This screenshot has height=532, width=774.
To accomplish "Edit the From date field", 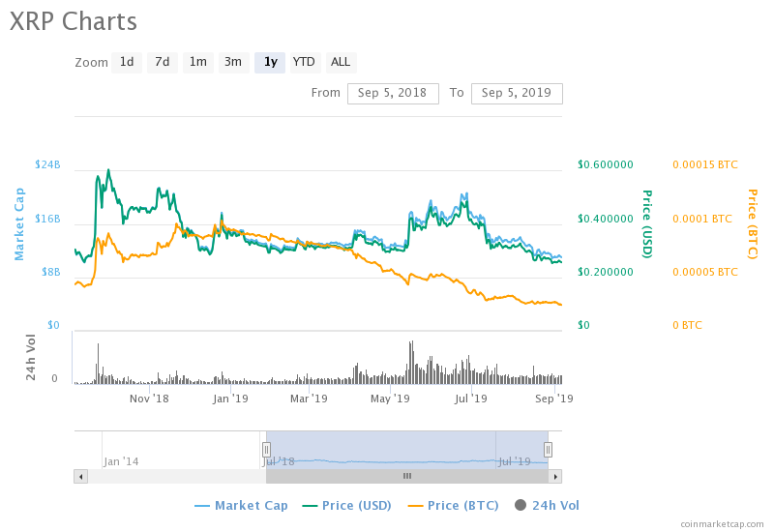I will pos(393,93).
